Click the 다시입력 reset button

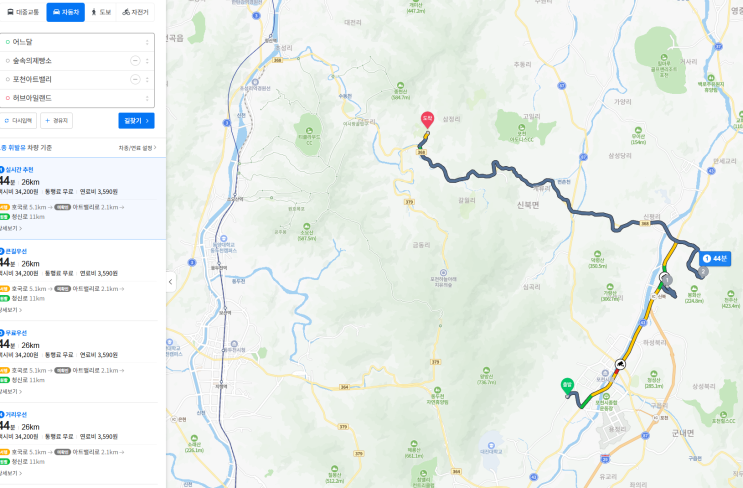pos(18,121)
